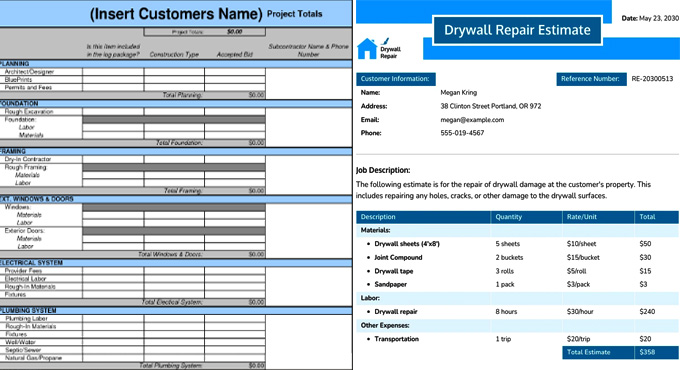Select the Drywall repair labor item
Image resolution: width=680 pixels, height=370 pixels.
(x=396, y=311)
